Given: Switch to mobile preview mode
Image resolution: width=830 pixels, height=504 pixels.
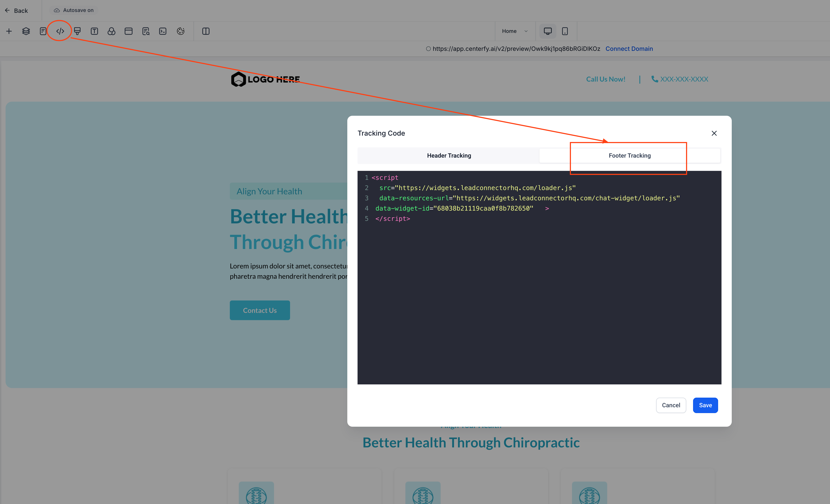Looking at the screenshot, I should pos(565,31).
